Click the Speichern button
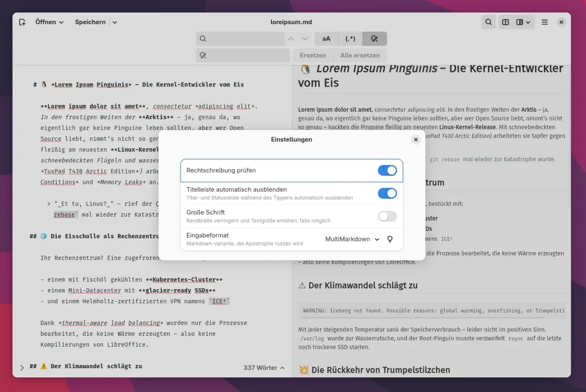Viewport: 586px width, 392px height. tap(90, 22)
